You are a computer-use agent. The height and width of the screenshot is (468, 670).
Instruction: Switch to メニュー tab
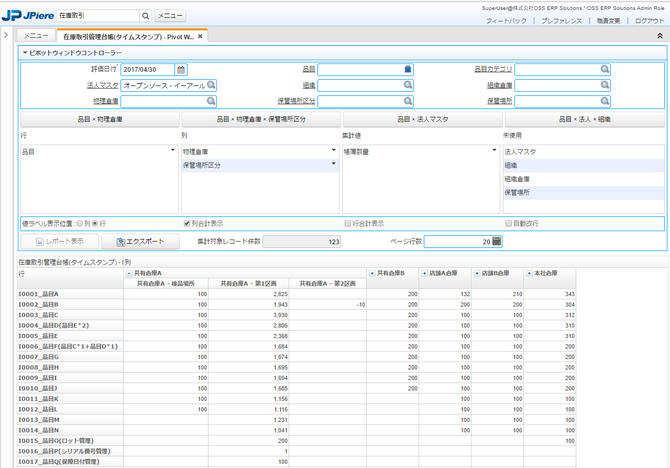point(36,36)
